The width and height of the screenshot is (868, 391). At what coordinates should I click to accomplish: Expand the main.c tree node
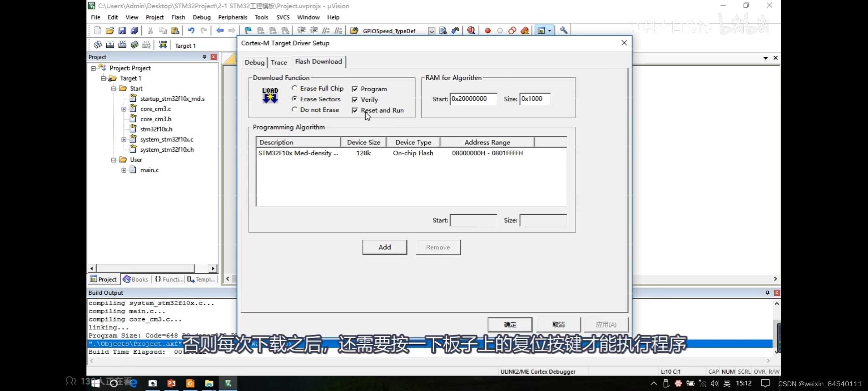tap(124, 170)
